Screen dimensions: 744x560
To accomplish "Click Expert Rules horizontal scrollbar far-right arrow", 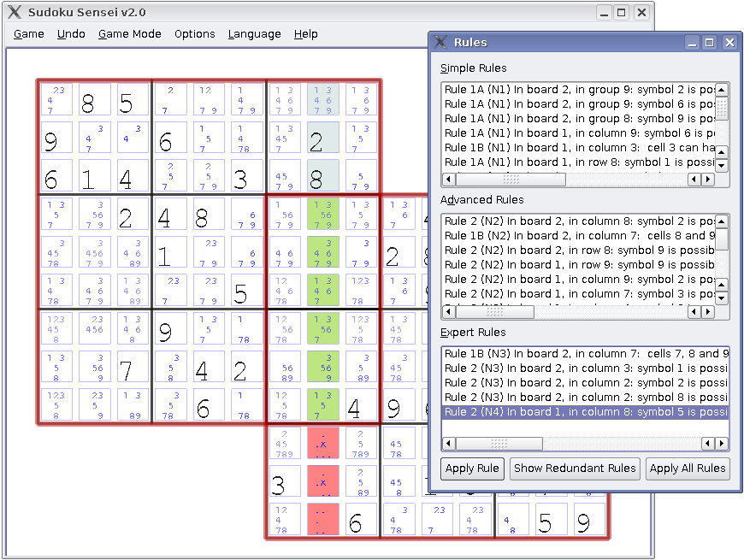I will pos(721,444).
